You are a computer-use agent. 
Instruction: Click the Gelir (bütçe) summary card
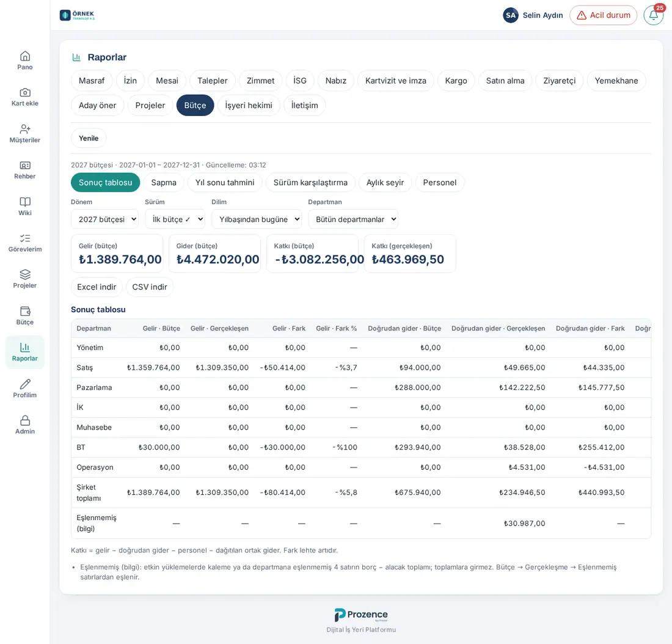[x=117, y=254]
